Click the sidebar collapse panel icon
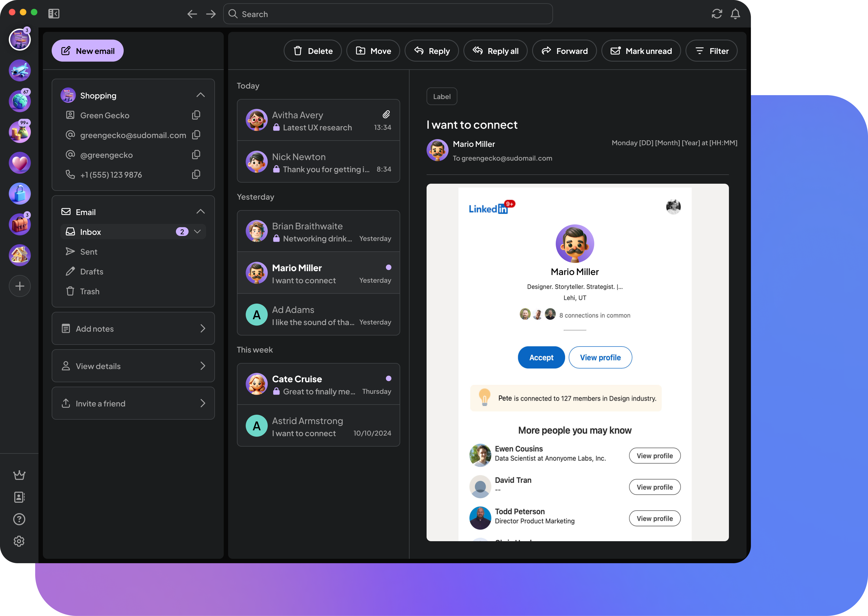Image resolution: width=868 pixels, height=616 pixels. click(54, 14)
